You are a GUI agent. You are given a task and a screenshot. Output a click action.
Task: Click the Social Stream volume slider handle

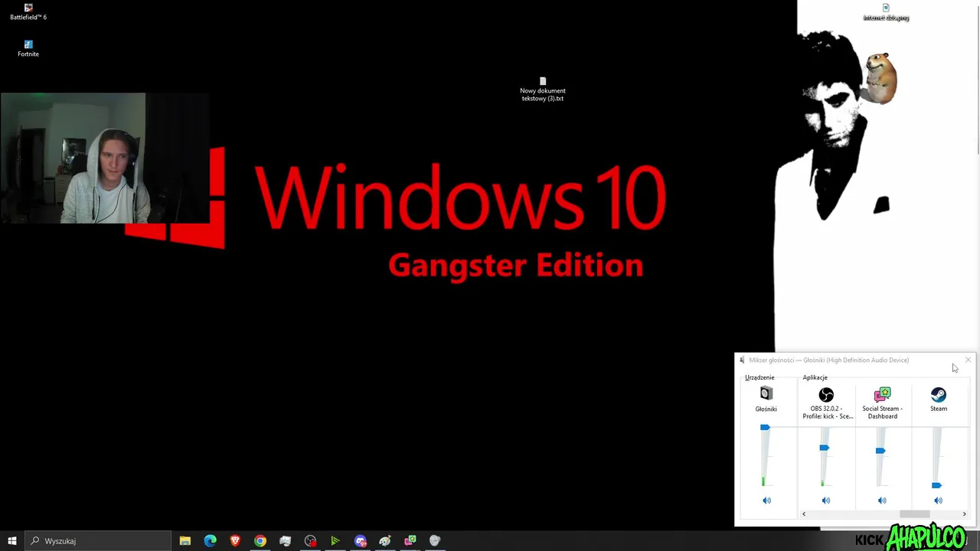(880, 451)
